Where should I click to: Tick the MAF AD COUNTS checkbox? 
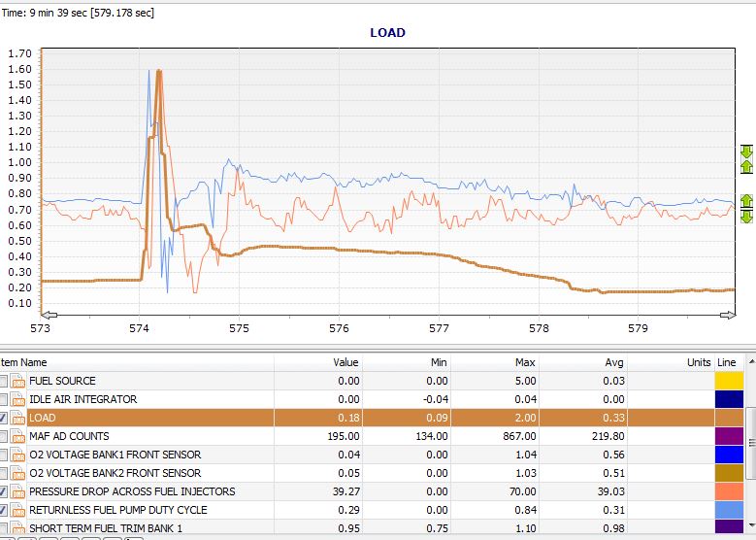3,437
